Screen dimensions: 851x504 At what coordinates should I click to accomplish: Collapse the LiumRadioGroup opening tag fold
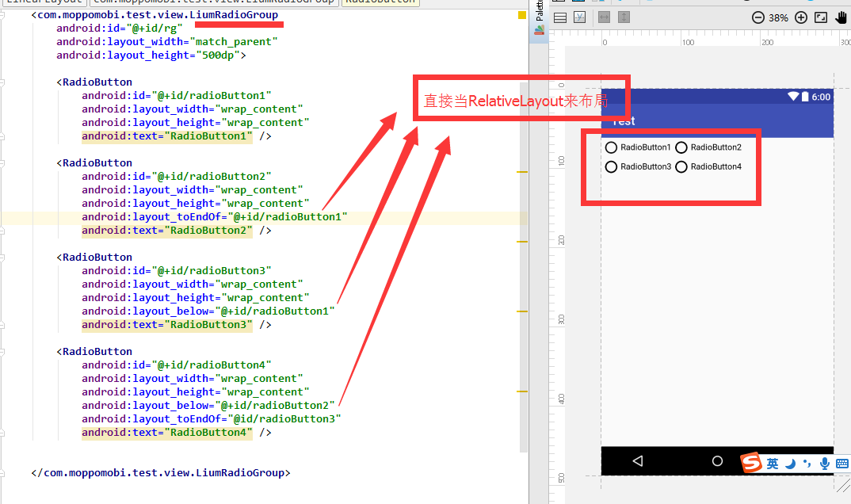point(2,14)
